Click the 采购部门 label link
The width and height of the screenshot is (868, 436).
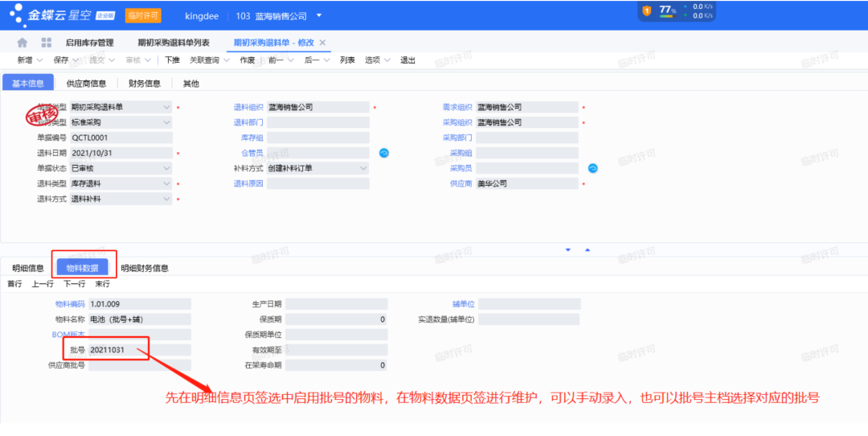pyautogui.click(x=457, y=138)
